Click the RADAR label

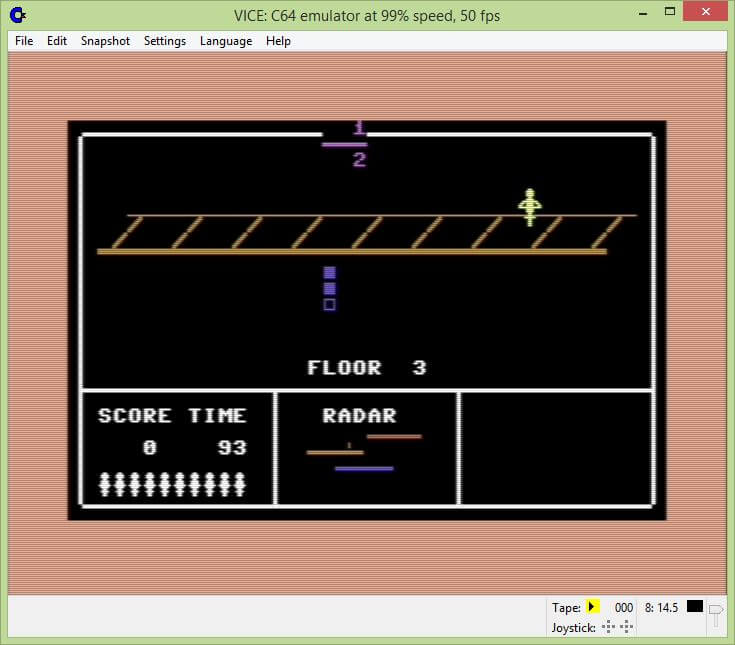360,416
